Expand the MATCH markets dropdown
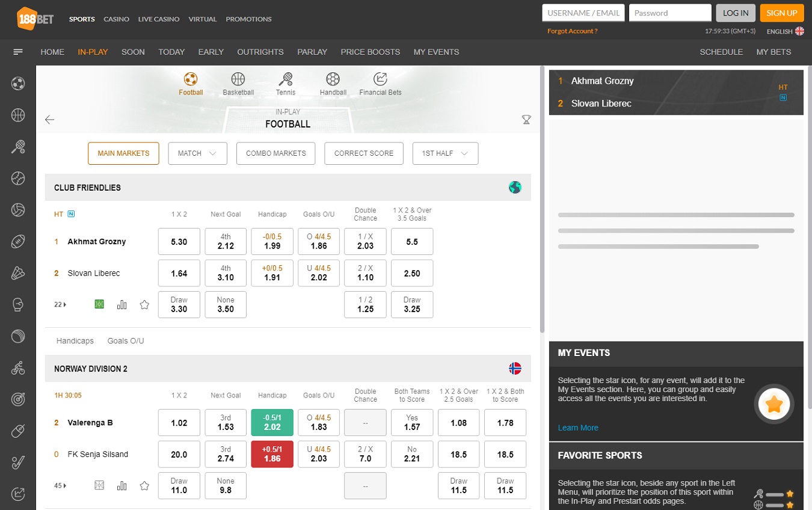This screenshot has height=510, width=812. [x=197, y=153]
